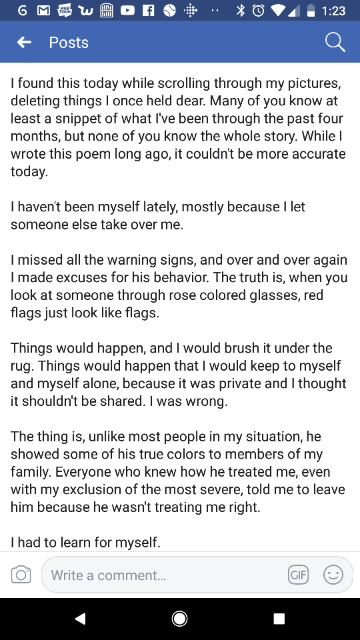Open search with the magnifier icon
The image size is (360, 640).
click(335, 42)
